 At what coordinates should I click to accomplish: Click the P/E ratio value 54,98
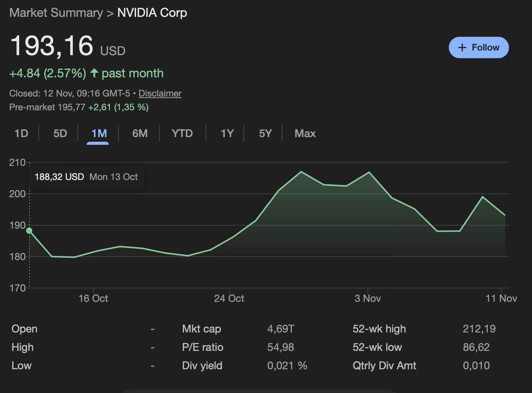point(281,347)
